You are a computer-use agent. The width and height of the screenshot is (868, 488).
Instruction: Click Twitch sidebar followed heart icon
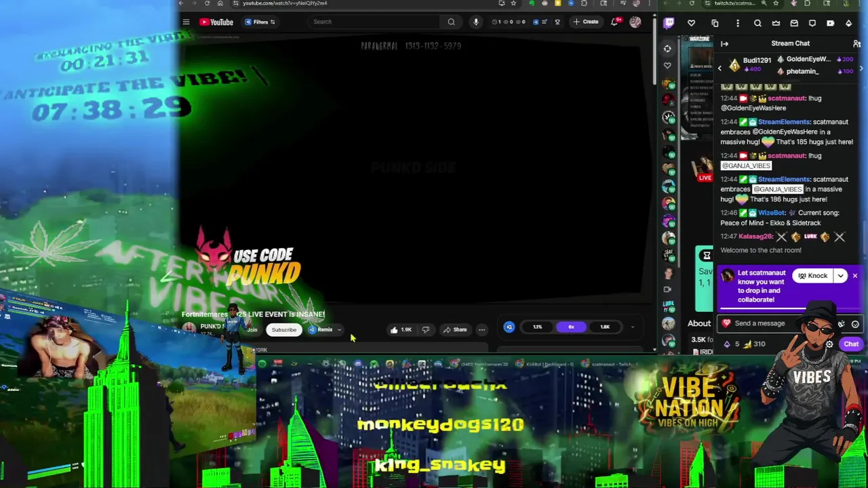pos(668,66)
